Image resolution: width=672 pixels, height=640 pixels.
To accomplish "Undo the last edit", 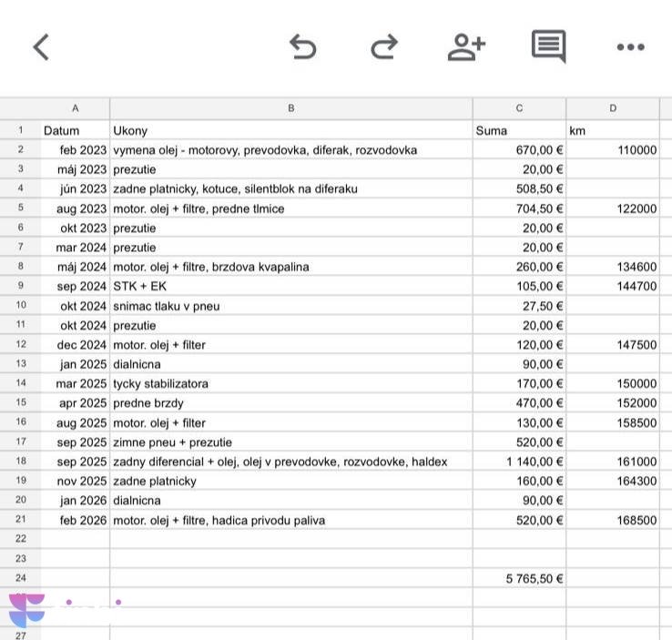I will point(302,46).
